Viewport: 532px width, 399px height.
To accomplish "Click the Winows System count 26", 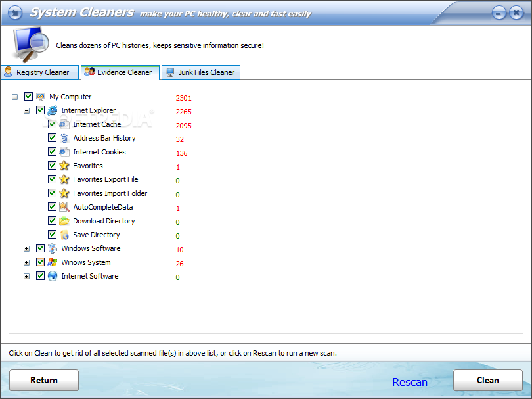I will pos(180,264).
